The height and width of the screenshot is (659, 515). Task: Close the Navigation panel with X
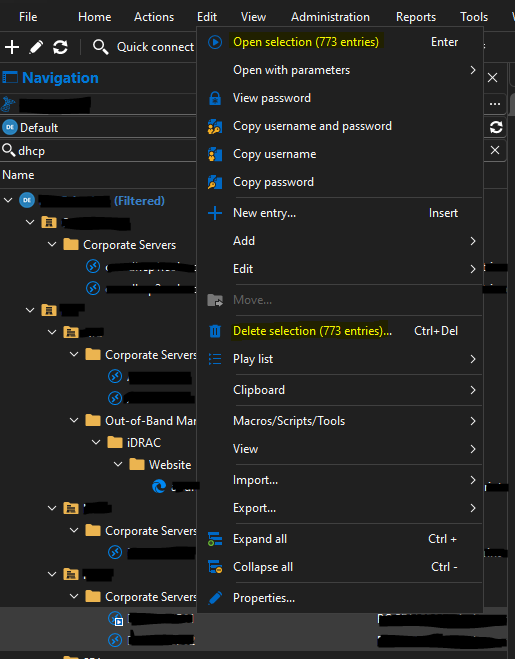[492, 77]
